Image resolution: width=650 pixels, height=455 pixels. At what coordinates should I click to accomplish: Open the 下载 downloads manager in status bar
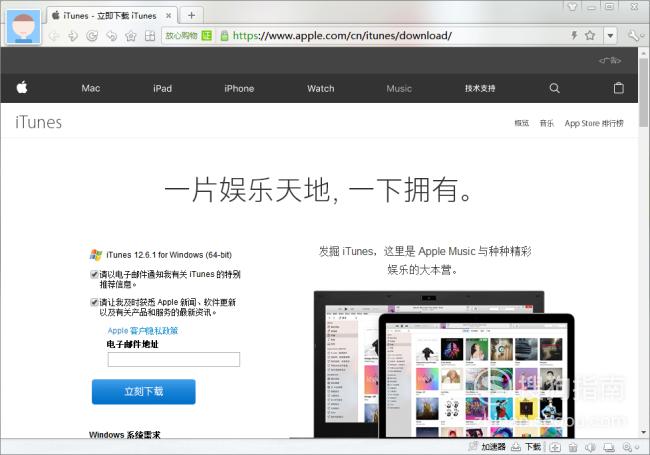coord(526,447)
